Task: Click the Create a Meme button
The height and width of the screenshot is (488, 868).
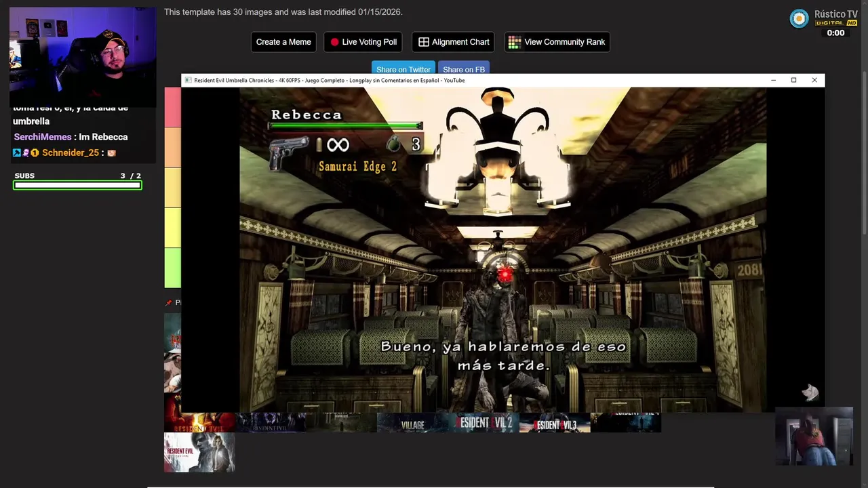Action: tap(283, 42)
